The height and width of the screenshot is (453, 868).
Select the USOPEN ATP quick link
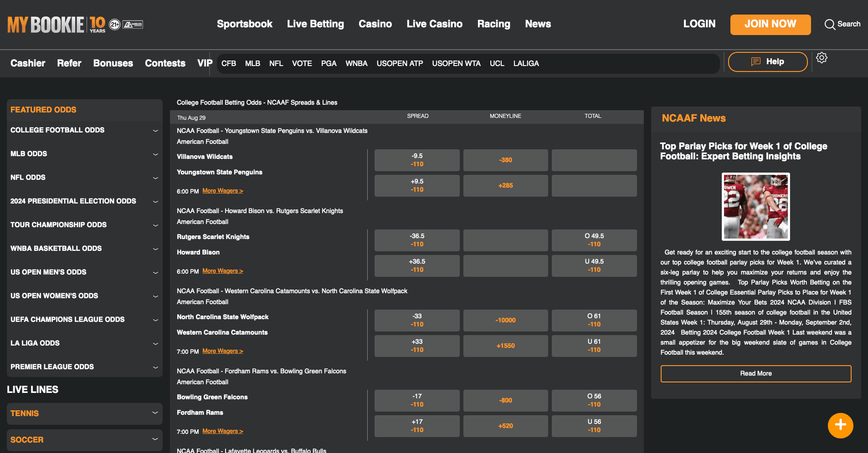click(x=400, y=64)
